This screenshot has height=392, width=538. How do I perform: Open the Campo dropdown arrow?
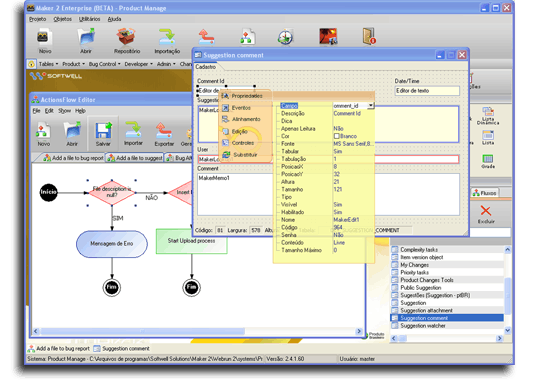(371, 106)
